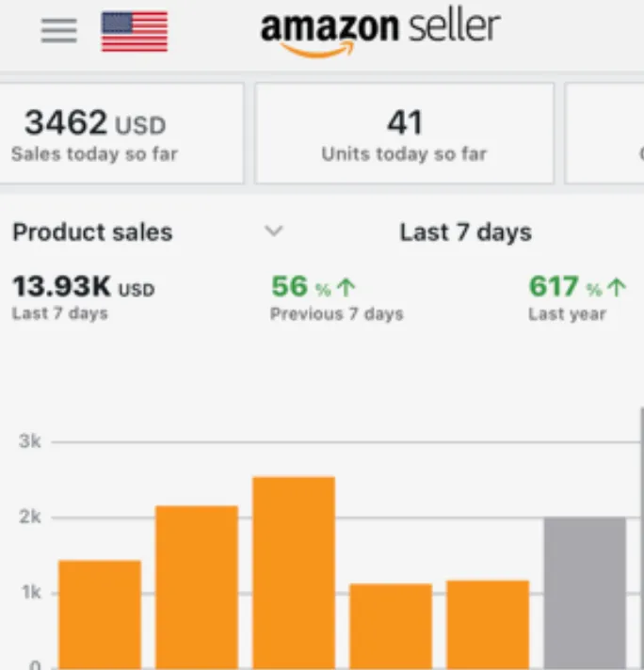Select the gray bar in the chart
This screenshot has height=670, width=644.
tap(585, 593)
